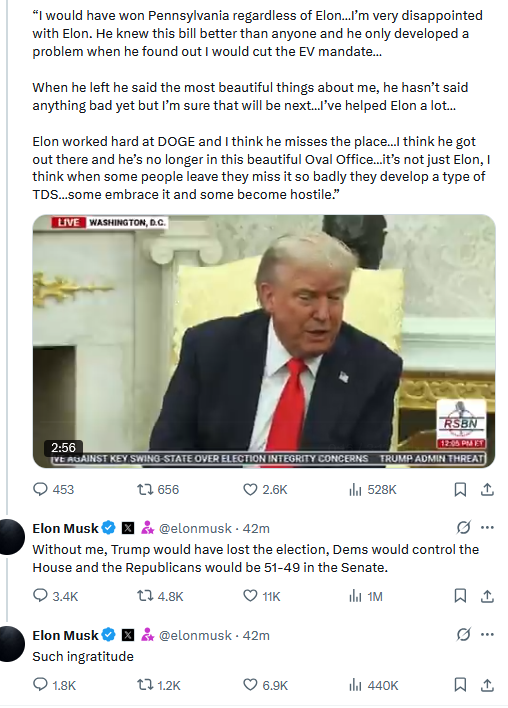Open more options on 'Such ingratitude' post
Image resolution: width=508 pixels, height=708 pixels.
pos(487,634)
